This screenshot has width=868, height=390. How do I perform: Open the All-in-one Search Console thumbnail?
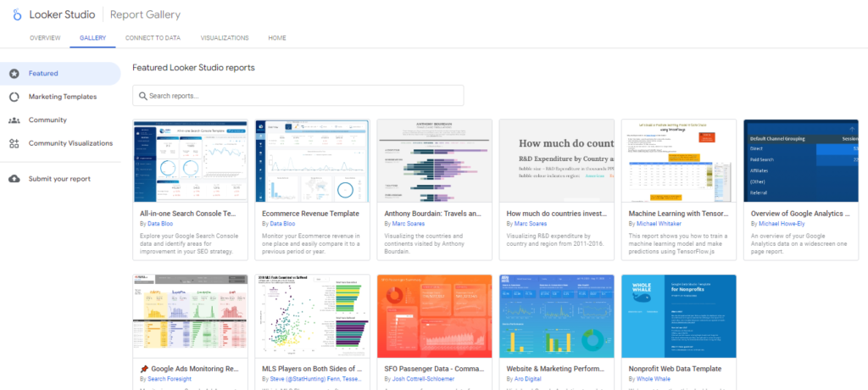pos(191,160)
